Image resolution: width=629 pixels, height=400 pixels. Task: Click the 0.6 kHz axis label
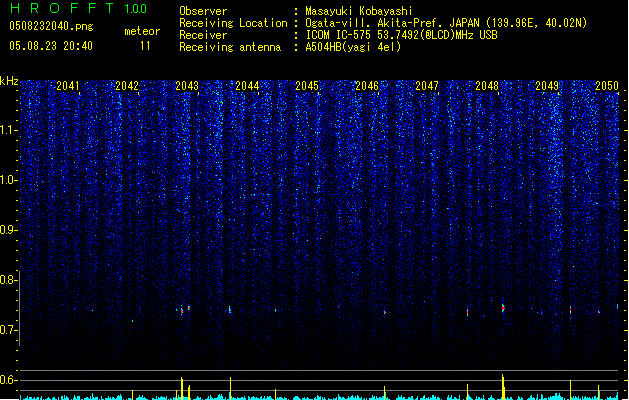8,380
